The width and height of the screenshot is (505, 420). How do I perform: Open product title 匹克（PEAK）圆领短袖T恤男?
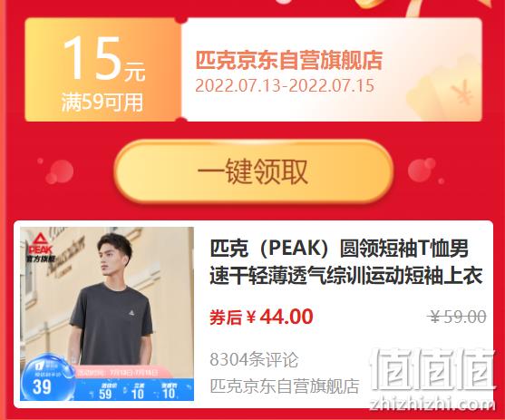click(x=339, y=249)
